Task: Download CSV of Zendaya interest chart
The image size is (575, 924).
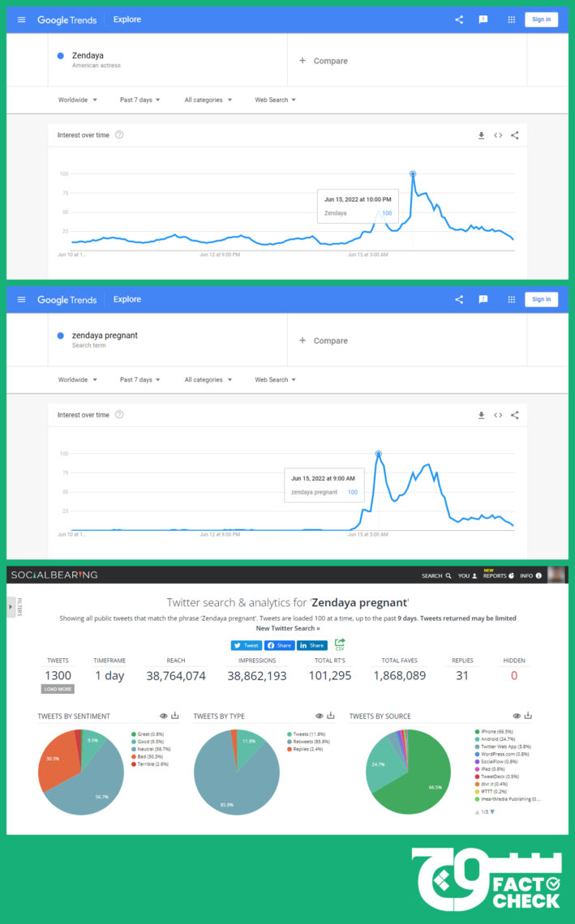Action: 481,135
